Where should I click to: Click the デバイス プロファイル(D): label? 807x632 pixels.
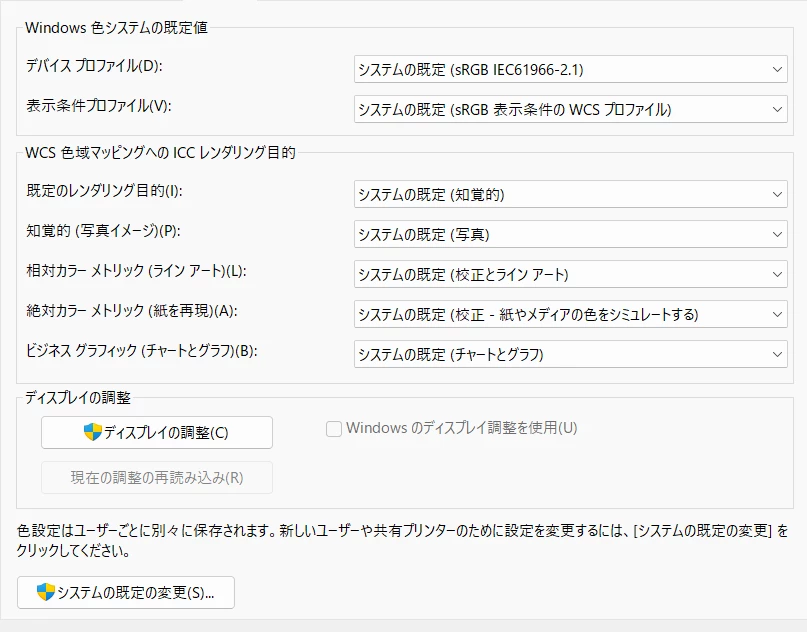click(94, 66)
